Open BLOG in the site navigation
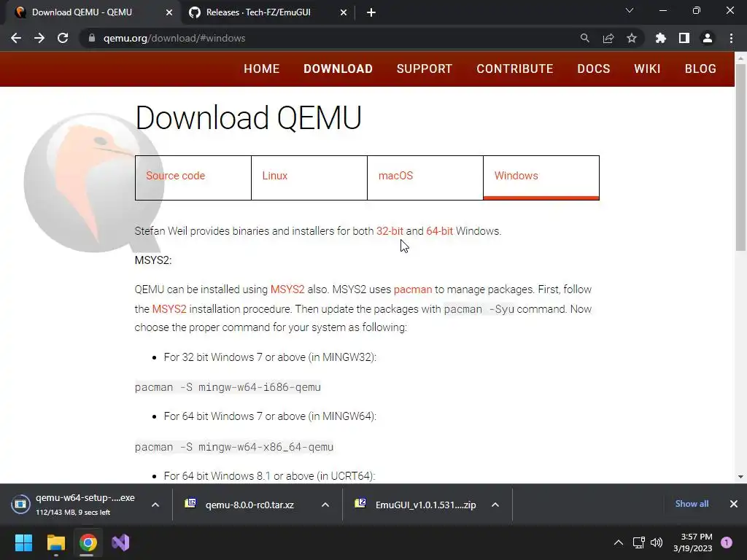This screenshot has width=747, height=560. pos(700,69)
